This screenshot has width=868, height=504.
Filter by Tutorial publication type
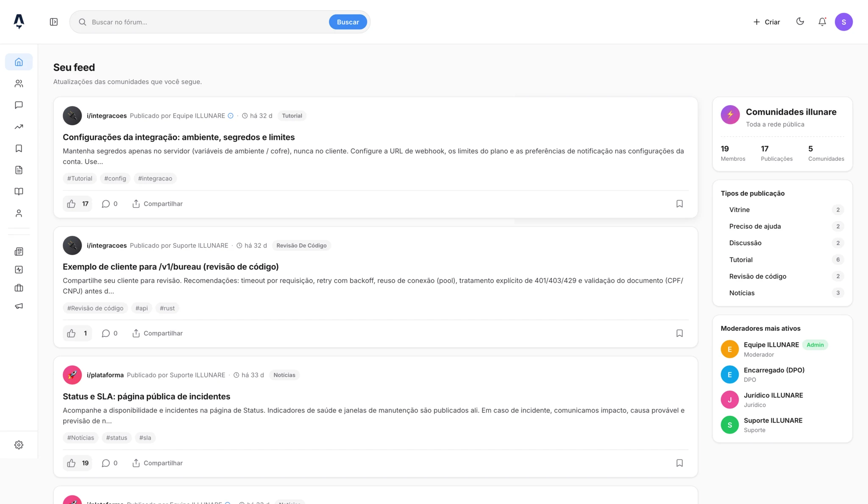click(x=782, y=260)
